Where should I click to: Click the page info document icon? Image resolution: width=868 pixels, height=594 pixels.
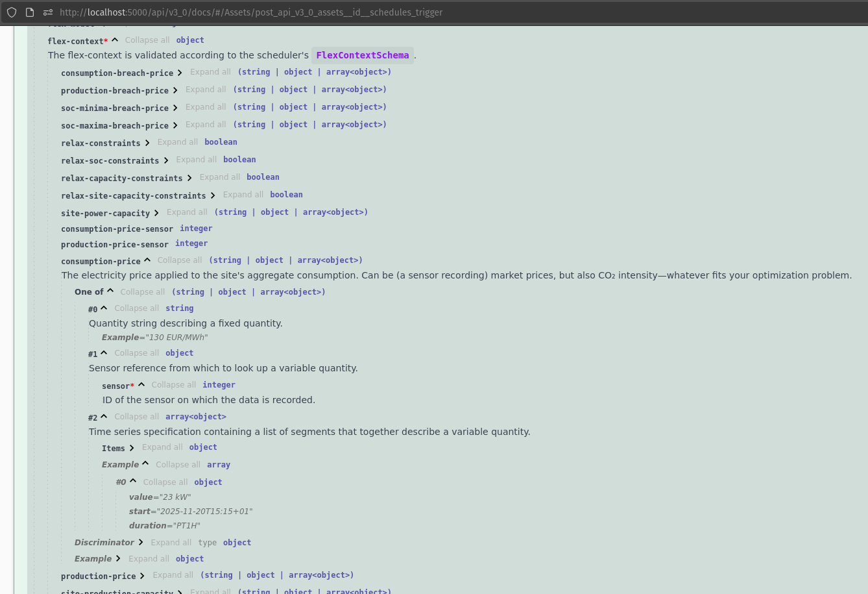[30, 12]
